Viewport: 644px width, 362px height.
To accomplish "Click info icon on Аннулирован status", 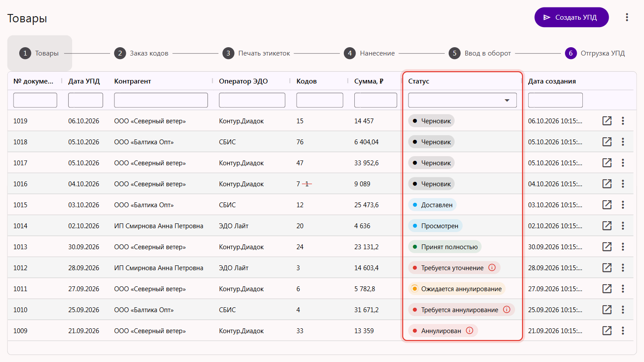I will (x=470, y=331).
